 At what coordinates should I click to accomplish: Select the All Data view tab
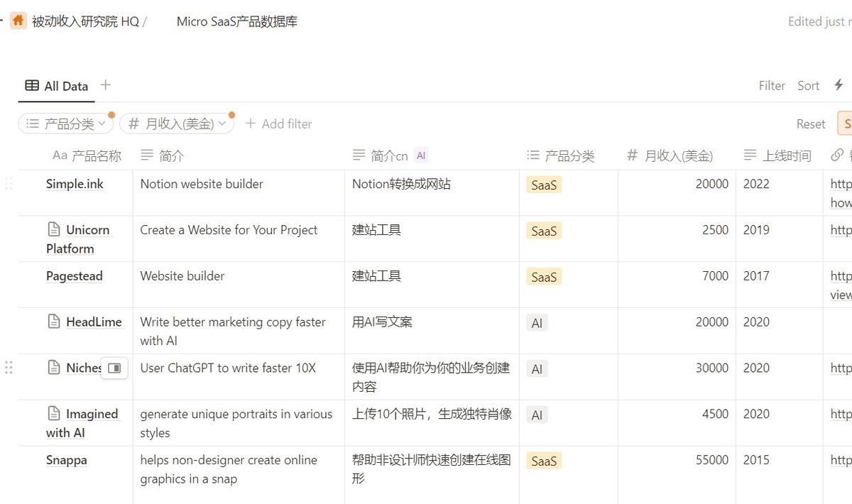pos(57,86)
